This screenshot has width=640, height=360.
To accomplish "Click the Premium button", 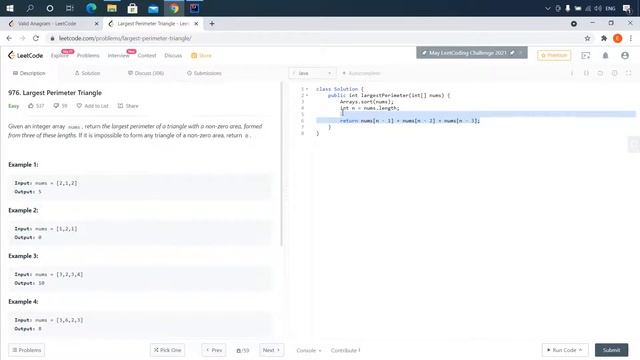I will tap(554, 55).
